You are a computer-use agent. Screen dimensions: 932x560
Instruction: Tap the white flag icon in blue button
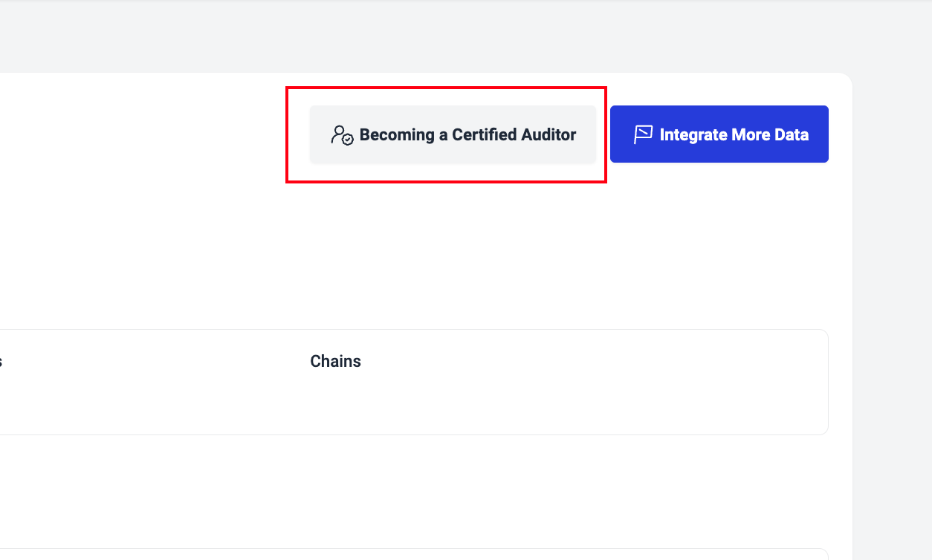point(643,134)
